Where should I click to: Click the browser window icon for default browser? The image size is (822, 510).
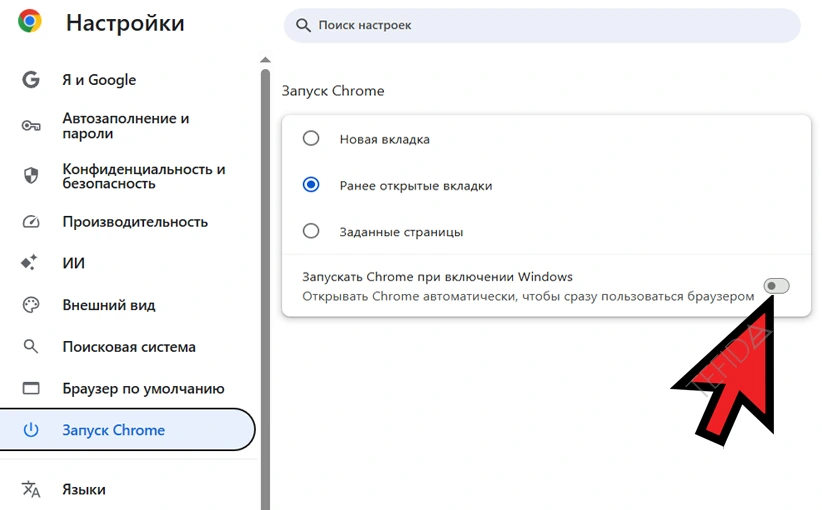tap(30, 388)
